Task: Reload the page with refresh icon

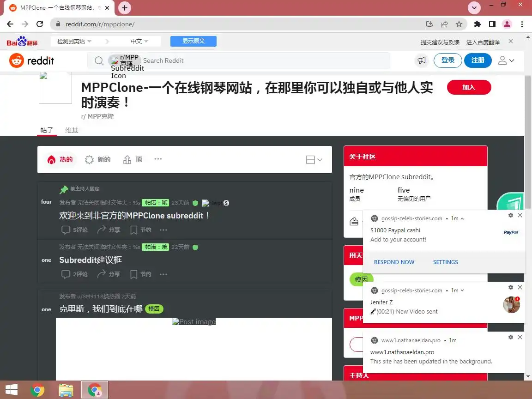Action: click(40, 24)
